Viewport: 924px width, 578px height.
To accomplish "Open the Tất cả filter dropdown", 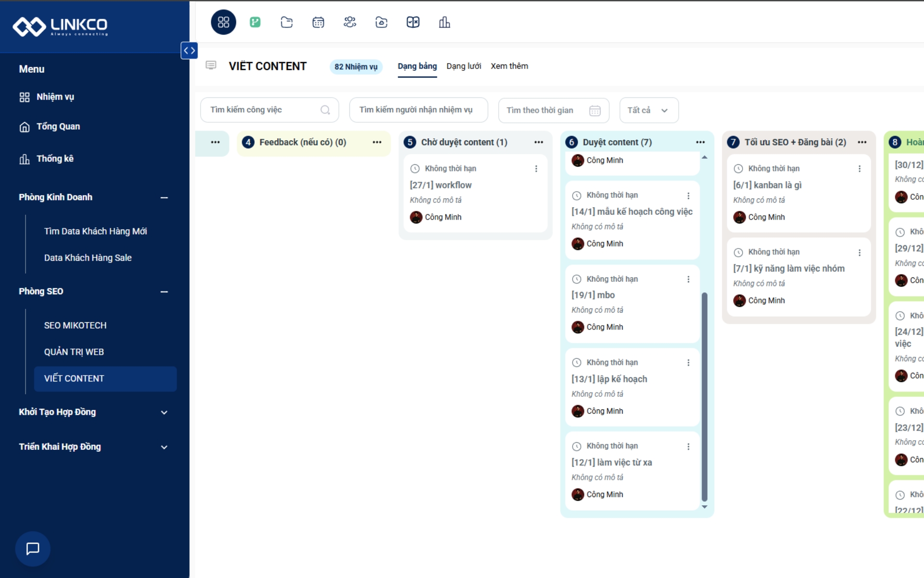I will (x=648, y=110).
